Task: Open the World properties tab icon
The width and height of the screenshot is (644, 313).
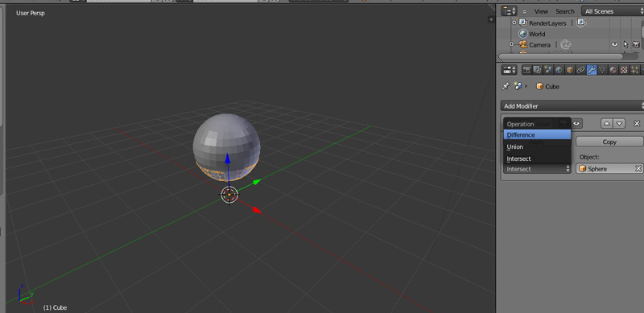Action: 559,70
